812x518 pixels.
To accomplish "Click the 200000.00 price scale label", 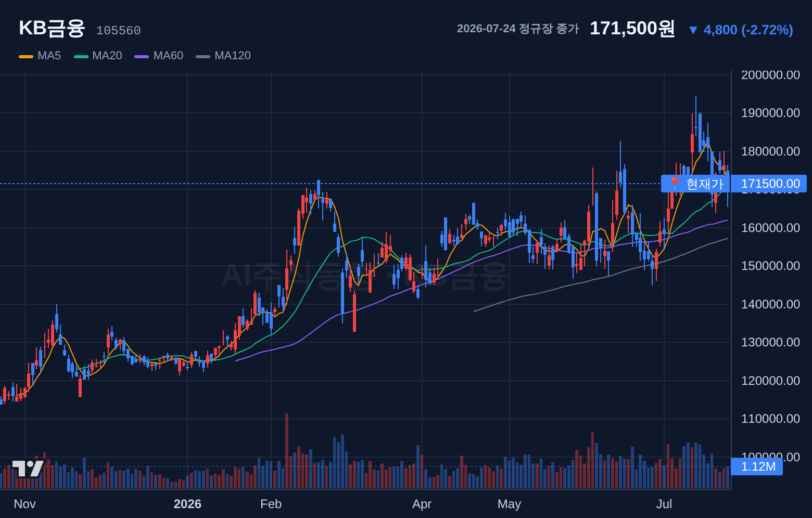I will 770,75.
